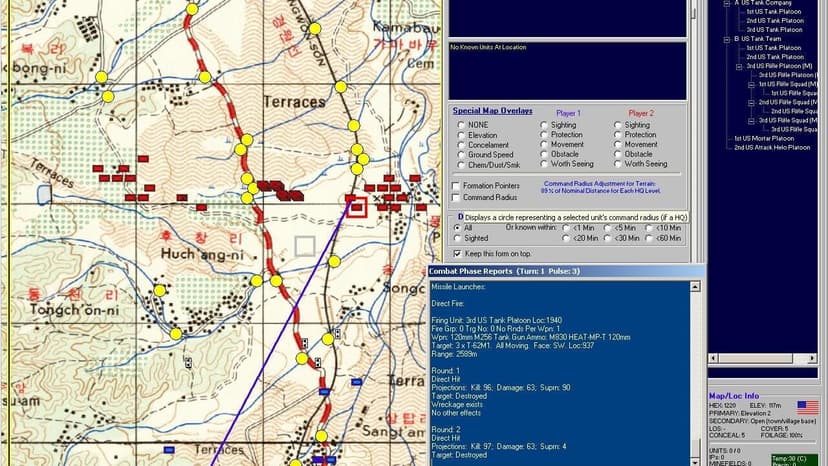828x466 pixels.
Task: Collapse the B US Tank Team node
Action: (727, 39)
